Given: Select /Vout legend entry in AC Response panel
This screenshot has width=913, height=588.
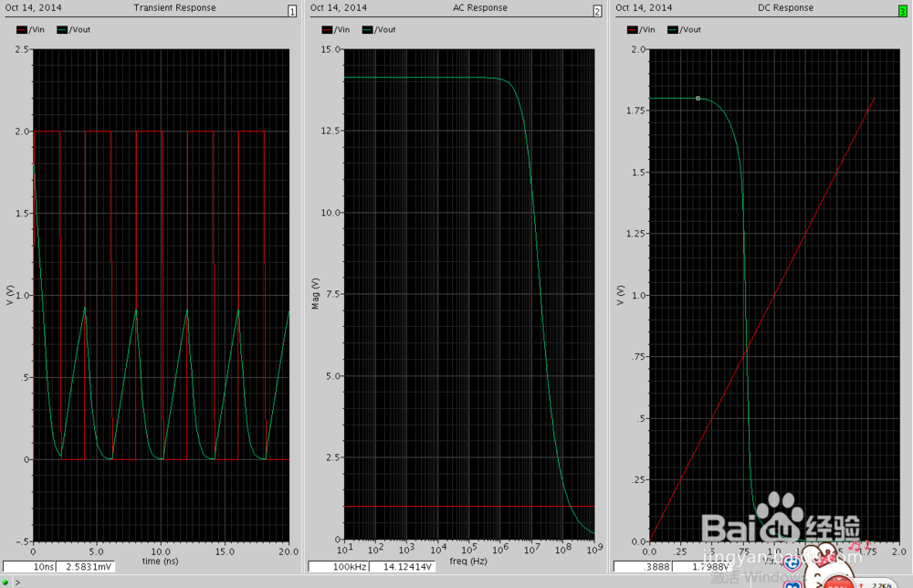Looking at the screenshot, I should 379,30.
